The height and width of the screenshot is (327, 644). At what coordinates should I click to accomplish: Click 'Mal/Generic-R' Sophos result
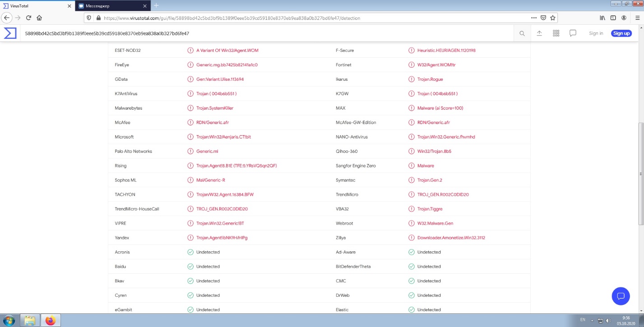click(x=211, y=180)
